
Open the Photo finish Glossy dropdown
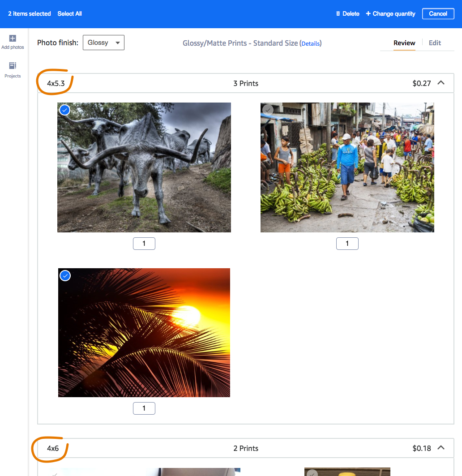103,43
